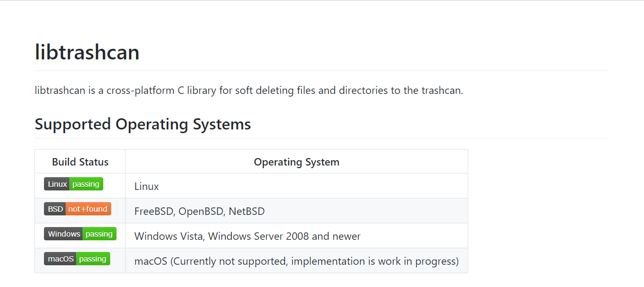Select the dark "Windows" badge label
The width and height of the screenshot is (644, 287).
point(64,234)
